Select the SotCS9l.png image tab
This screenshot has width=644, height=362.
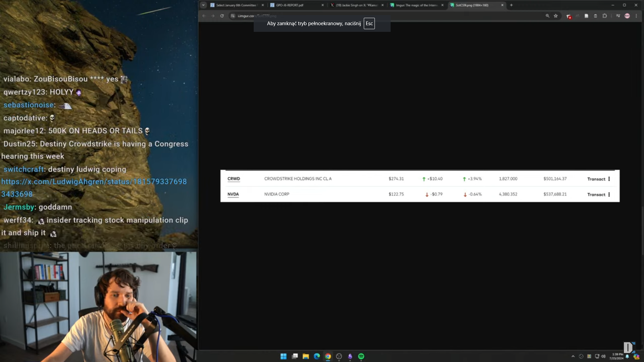[x=477, y=5]
